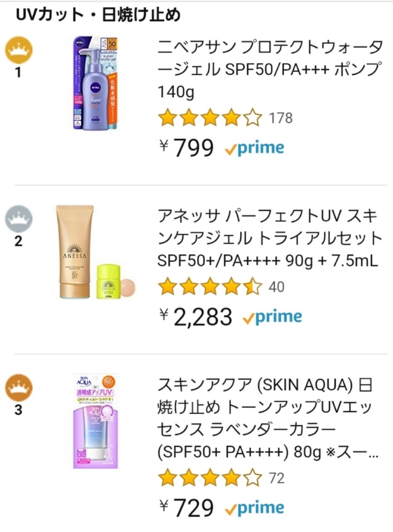This screenshot has height=532, width=393.
Task: Click the prime badge beside ¥2,283
Action: (x=272, y=317)
